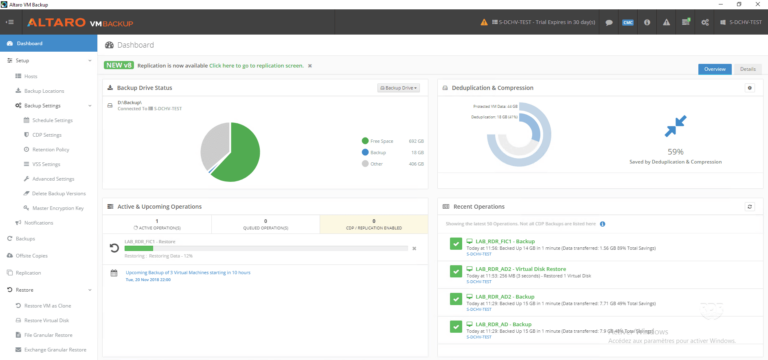Collapse the Backup Settings section chevron
The height and width of the screenshot is (360, 768).
tap(90, 106)
